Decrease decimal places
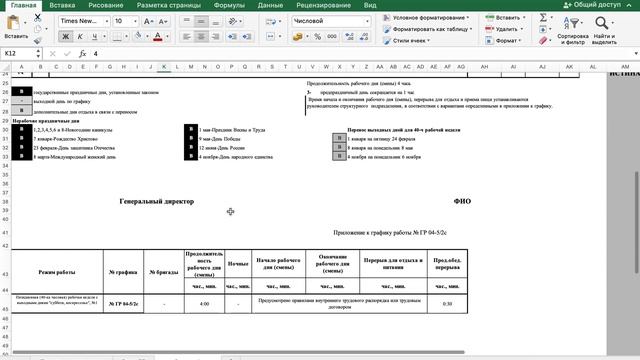 pyautogui.click(x=364, y=37)
